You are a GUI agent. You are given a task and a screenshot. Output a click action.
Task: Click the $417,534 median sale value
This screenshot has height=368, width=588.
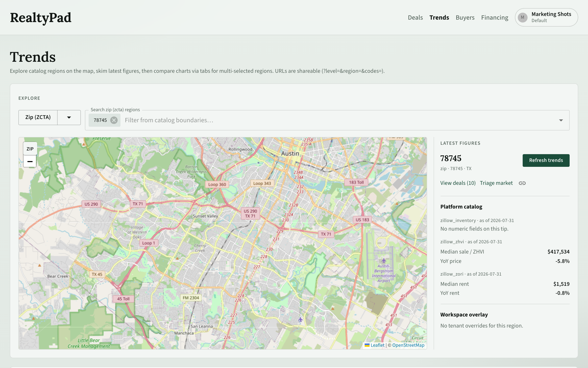click(558, 252)
